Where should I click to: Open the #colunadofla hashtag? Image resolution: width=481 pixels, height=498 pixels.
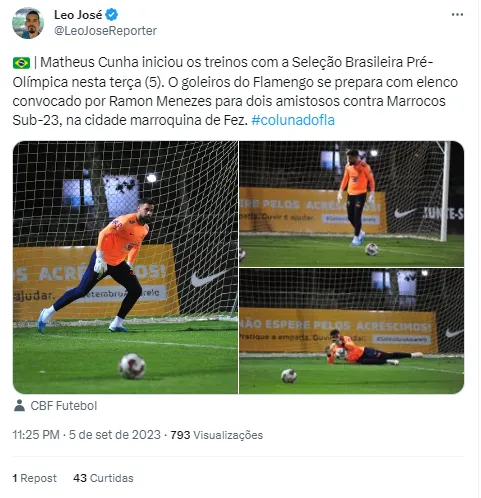coord(293,120)
